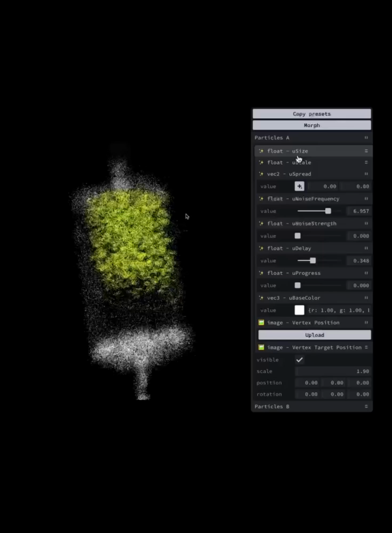The image size is (392, 533).
Task: Collapse the uNoiseStrength row toggle
Action: (x=366, y=223)
